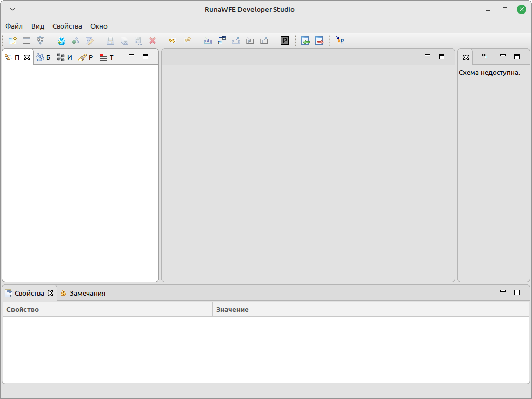
Task: Maximize the RunaWFE Developer Studio window
Action: click(505, 9)
